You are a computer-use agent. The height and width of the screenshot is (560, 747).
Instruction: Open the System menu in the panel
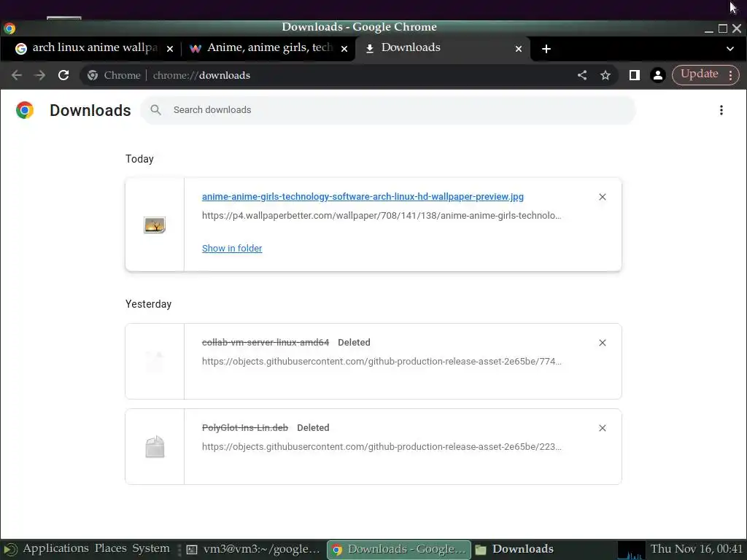tap(151, 548)
